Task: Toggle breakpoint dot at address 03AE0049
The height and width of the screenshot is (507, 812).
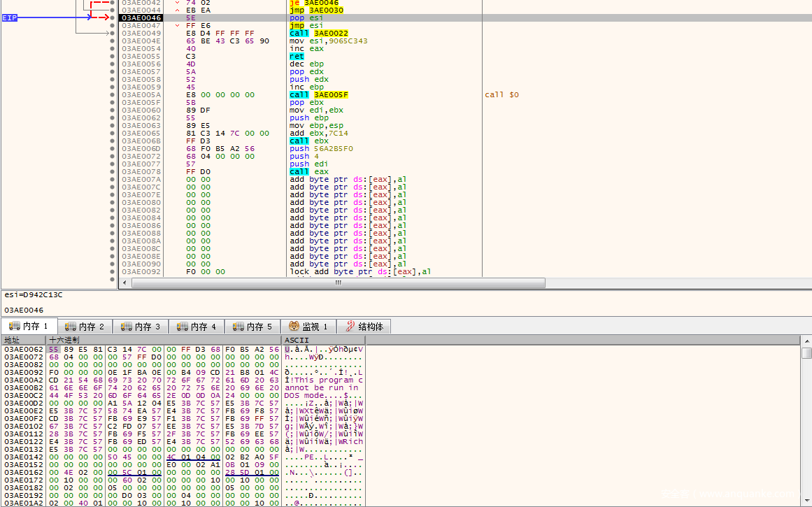Action: [x=112, y=34]
